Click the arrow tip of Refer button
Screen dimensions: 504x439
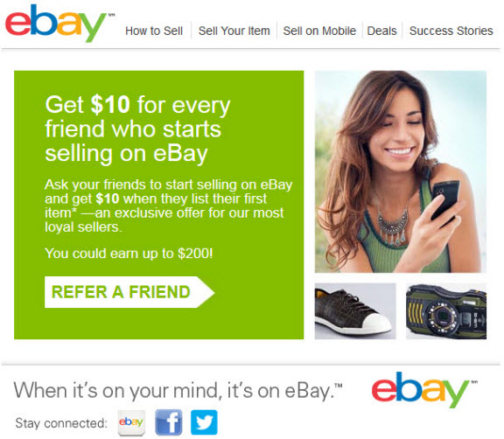pyautogui.click(x=206, y=292)
